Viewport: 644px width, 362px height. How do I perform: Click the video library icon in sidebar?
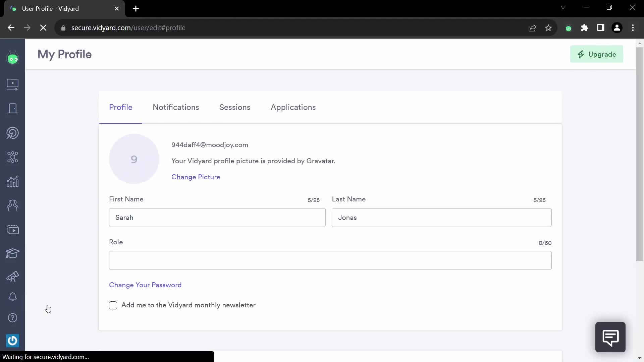(12, 83)
